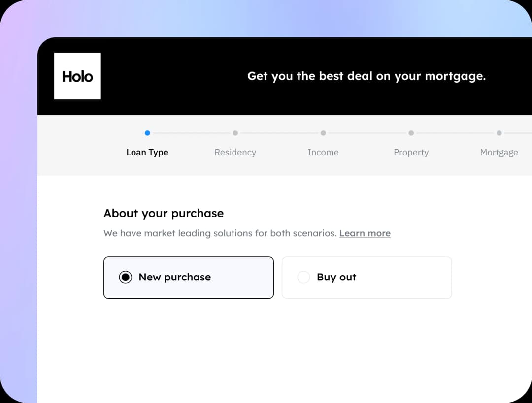Viewport: 532px width, 403px height.
Task: Click progress line between Residency and Income
Action: tap(279, 133)
